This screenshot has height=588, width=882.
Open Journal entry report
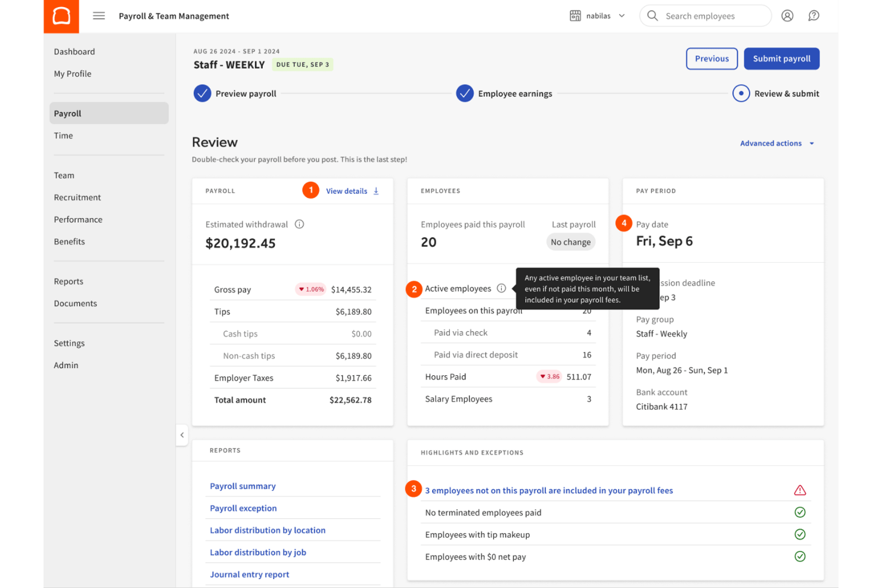[249, 574]
